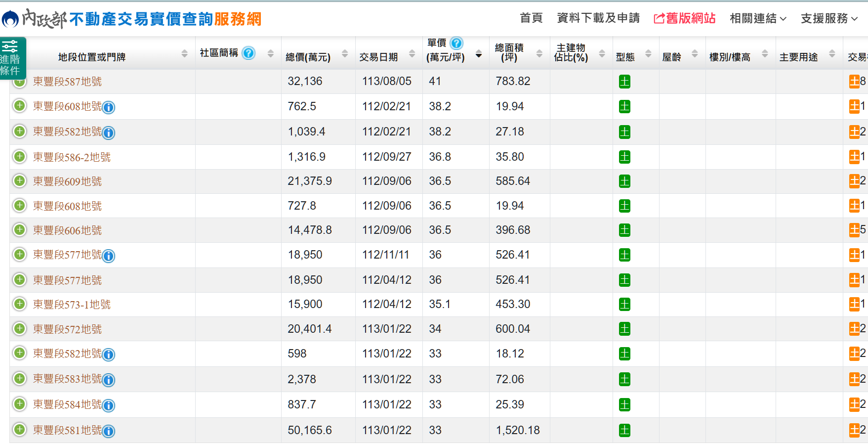This screenshot has width=868, height=445.
Task: Select area value 1,520.18
Action: tap(518, 430)
